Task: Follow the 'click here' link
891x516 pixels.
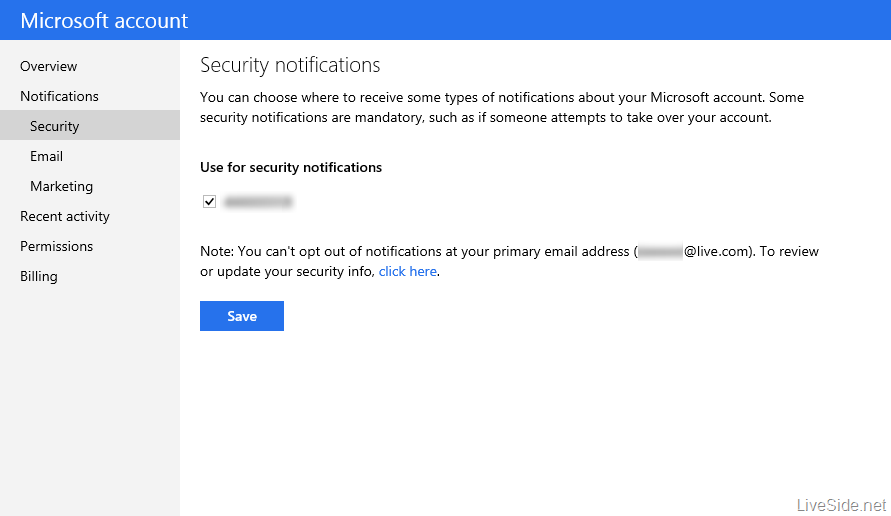Action: click(407, 272)
